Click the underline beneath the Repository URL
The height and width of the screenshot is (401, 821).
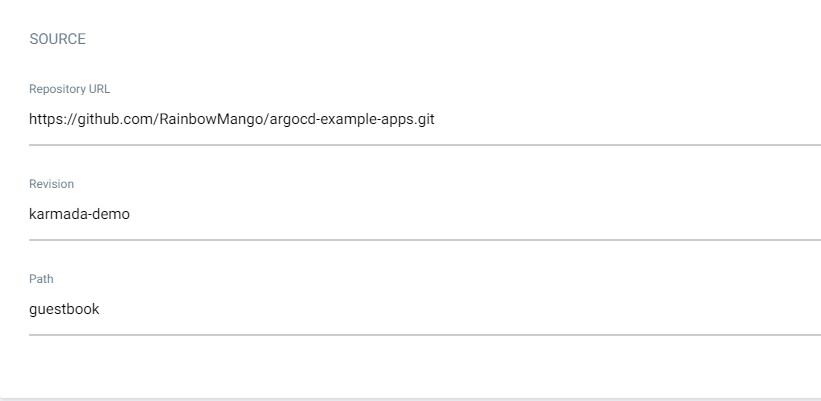424,144
